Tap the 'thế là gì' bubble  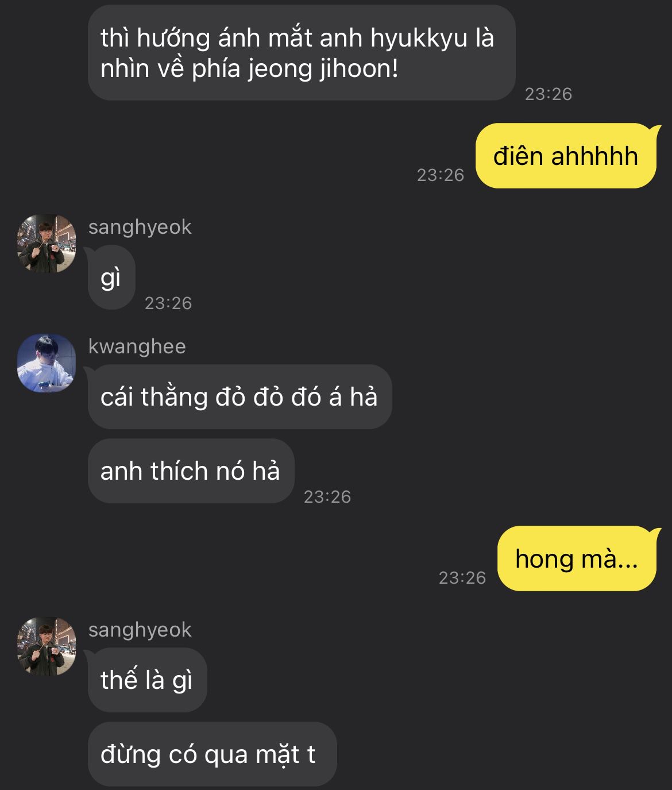click(147, 680)
